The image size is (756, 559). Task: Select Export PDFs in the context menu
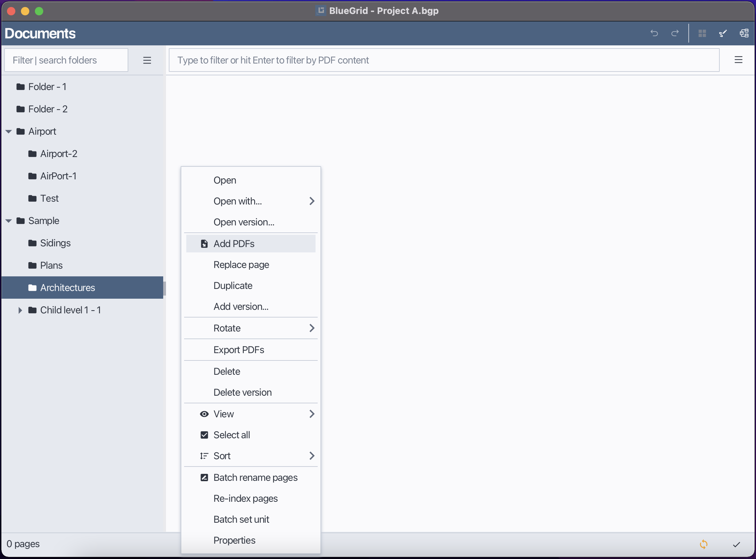pos(239,350)
